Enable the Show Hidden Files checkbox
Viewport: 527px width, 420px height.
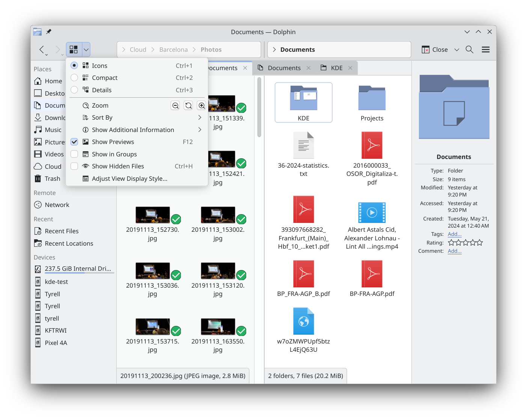tap(74, 166)
